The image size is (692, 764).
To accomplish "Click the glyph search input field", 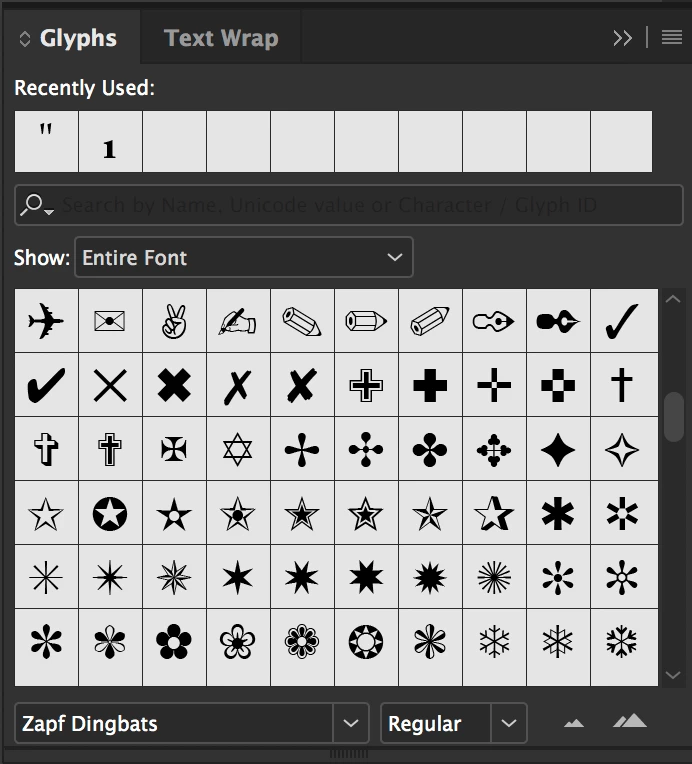I will point(349,205).
